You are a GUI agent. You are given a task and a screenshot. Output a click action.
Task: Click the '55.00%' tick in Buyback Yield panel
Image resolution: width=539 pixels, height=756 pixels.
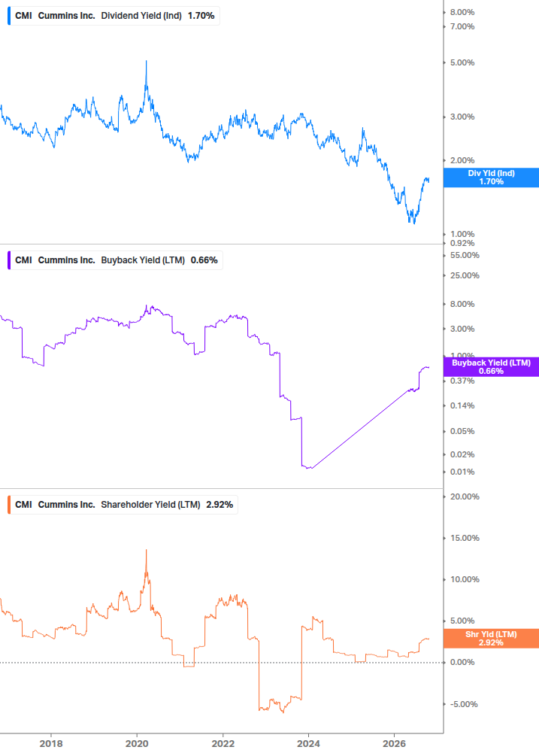point(465,256)
